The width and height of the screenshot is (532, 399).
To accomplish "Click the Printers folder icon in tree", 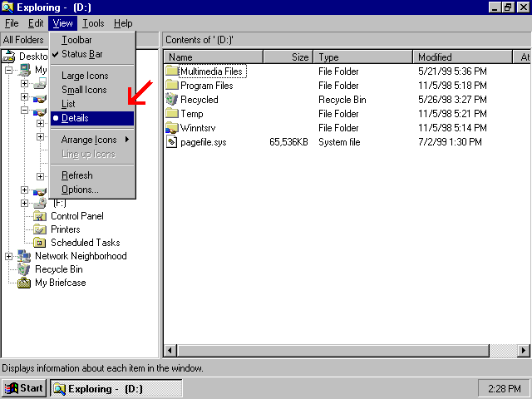I will click(x=40, y=229).
